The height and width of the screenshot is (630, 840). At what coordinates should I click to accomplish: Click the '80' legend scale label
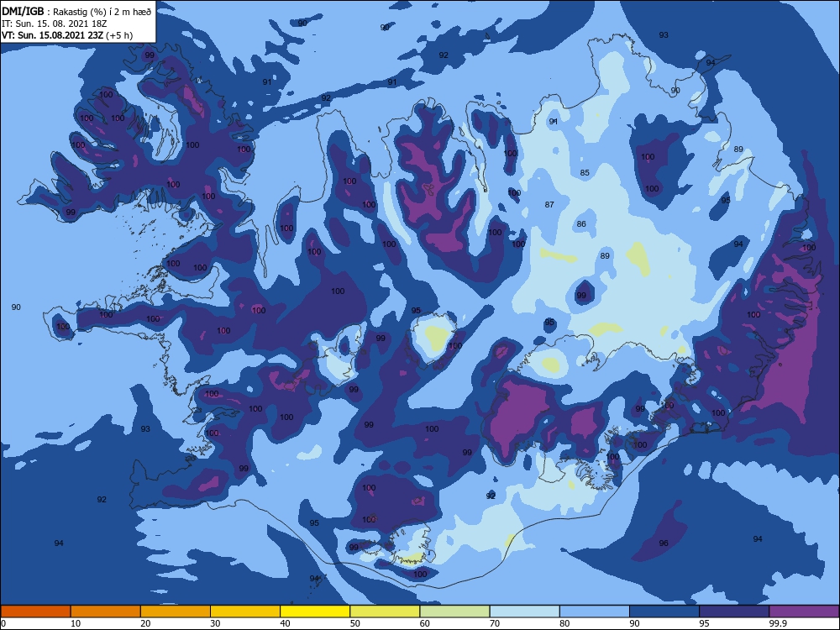point(564,623)
